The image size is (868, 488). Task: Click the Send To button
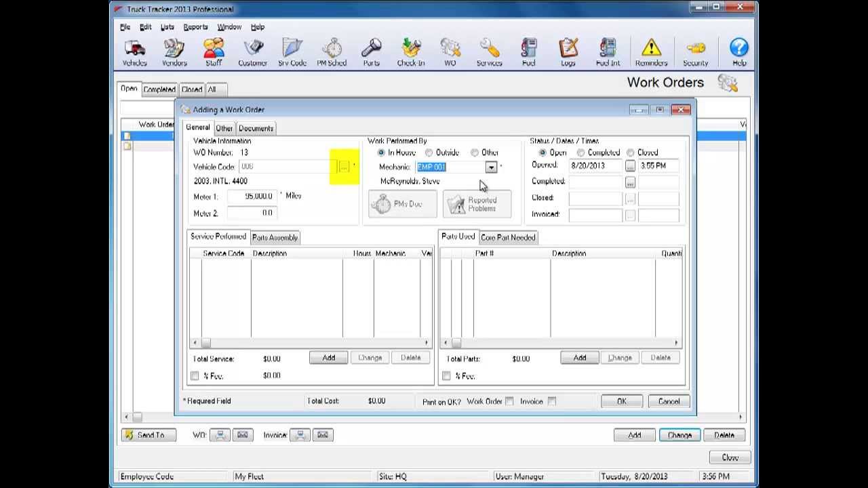[149, 435]
